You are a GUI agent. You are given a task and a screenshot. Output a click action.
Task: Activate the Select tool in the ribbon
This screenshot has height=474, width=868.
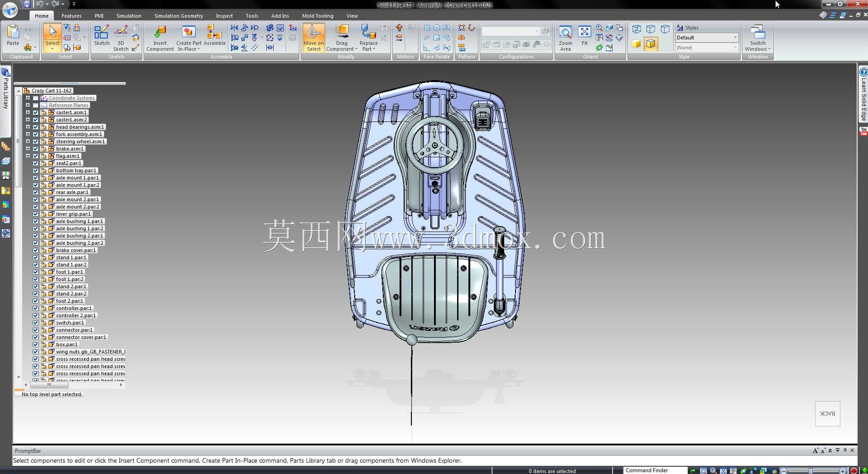click(53, 37)
